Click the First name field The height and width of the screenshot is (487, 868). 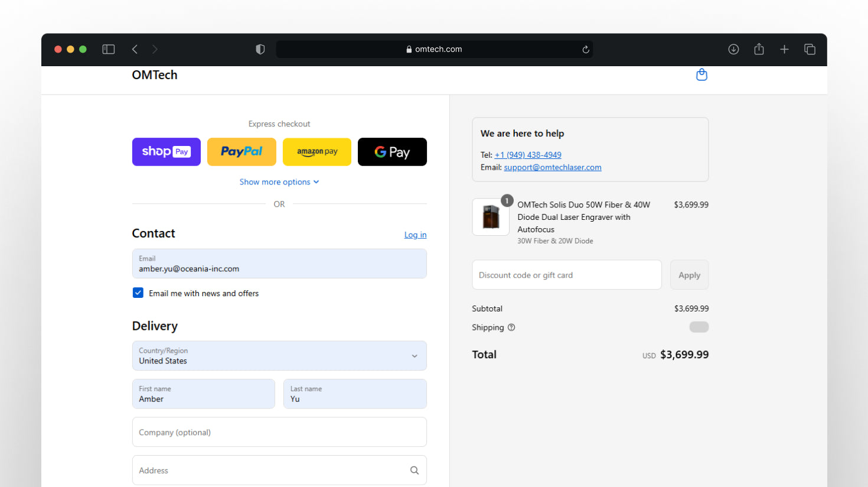pos(204,394)
